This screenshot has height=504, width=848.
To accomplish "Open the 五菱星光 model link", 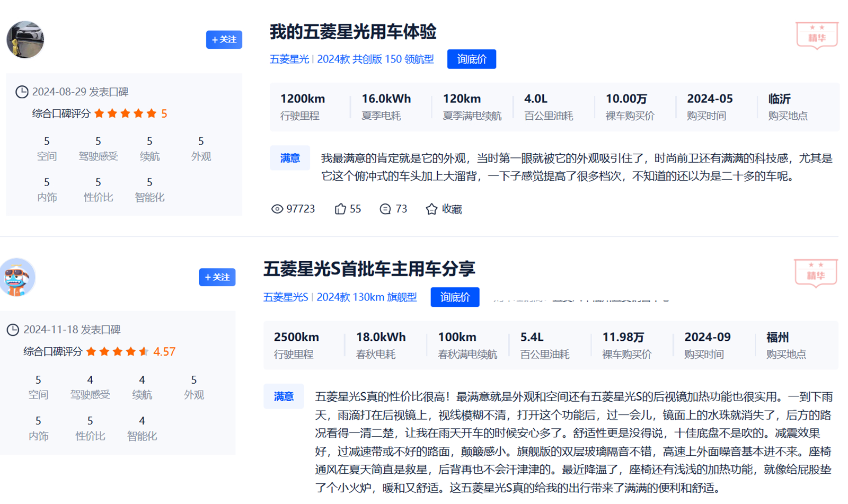I will [x=289, y=59].
